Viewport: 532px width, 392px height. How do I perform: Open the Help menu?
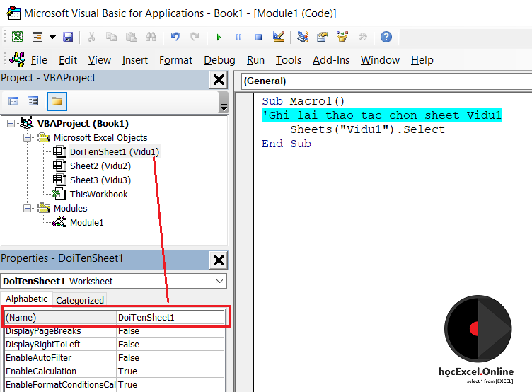[422, 60]
